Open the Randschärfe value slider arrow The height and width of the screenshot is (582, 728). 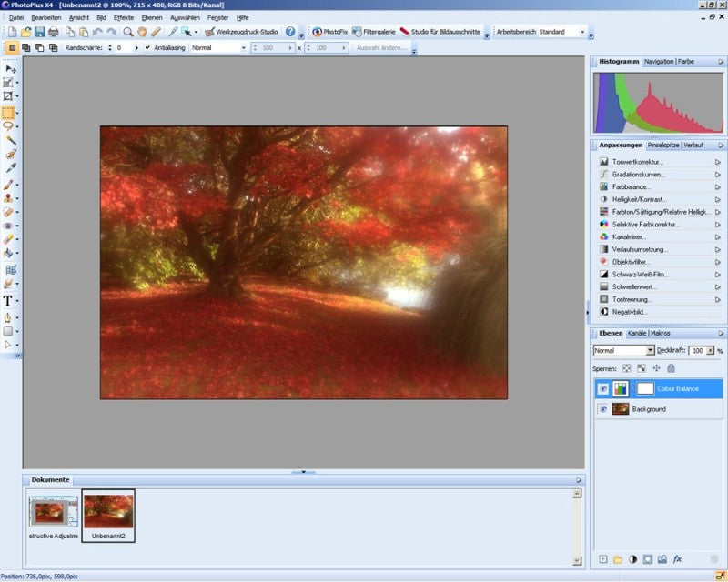click(136, 48)
